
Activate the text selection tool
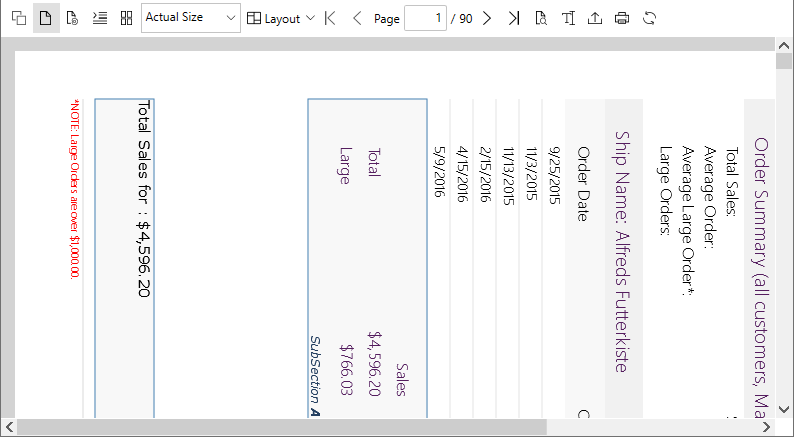(x=568, y=18)
